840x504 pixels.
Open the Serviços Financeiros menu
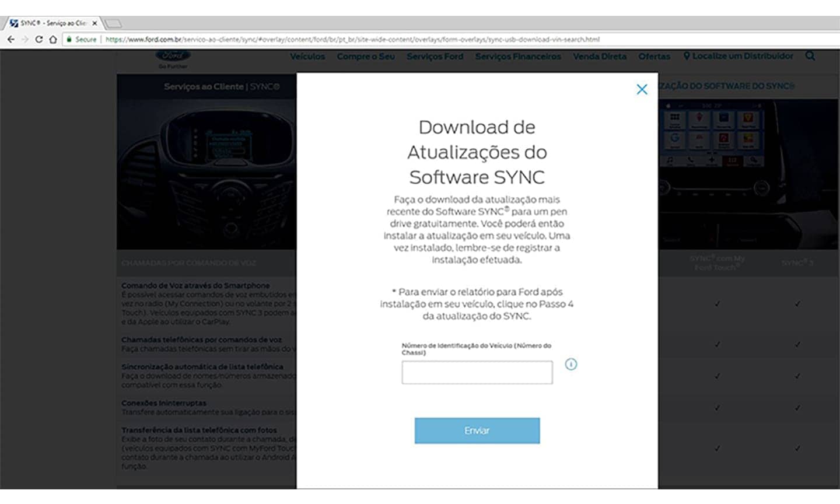[x=518, y=57]
